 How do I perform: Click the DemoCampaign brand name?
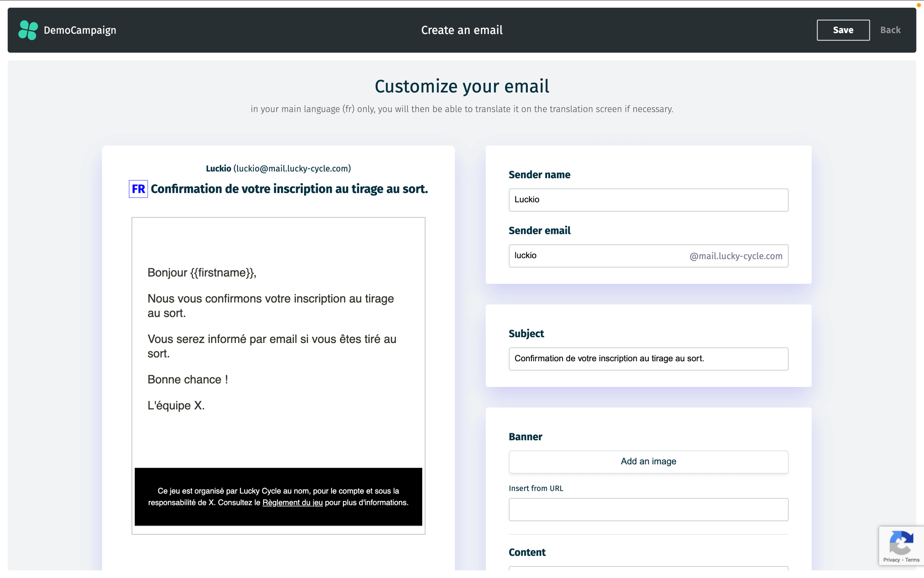click(80, 30)
